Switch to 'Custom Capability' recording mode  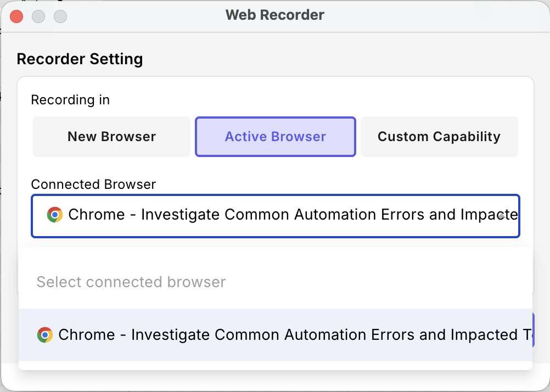[x=439, y=136]
